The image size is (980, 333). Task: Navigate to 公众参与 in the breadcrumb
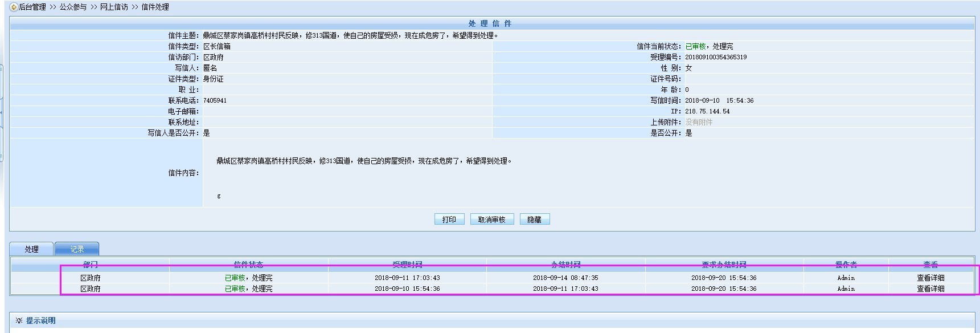click(73, 7)
